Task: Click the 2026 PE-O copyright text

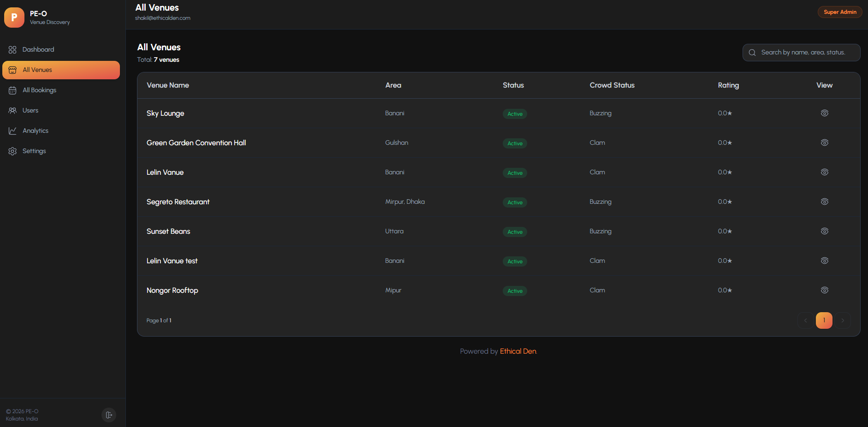Action: (22, 411)
